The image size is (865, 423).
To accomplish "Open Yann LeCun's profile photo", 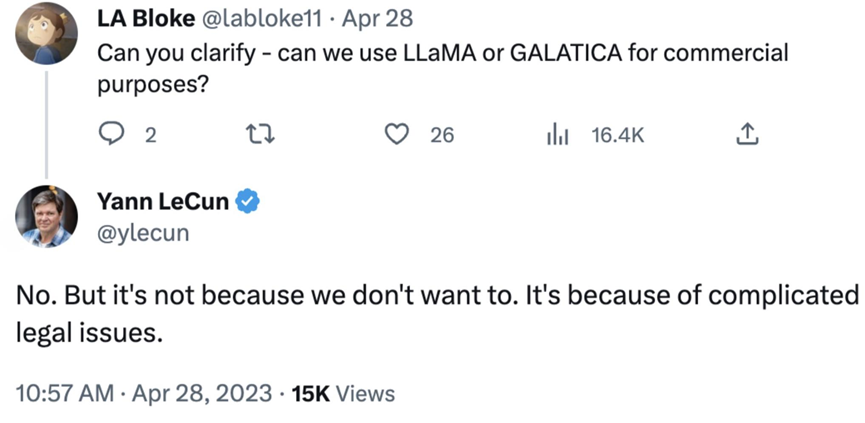I will [47, 216].
